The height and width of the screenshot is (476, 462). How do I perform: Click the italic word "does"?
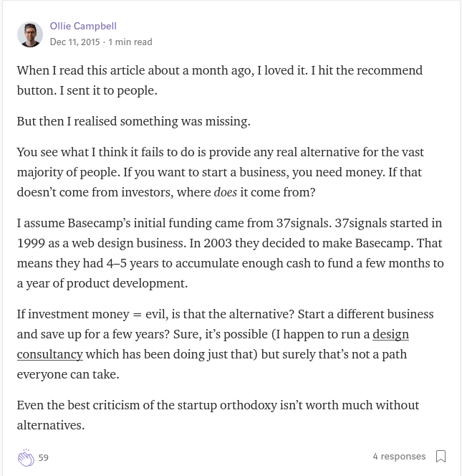[x=226, y=192]
